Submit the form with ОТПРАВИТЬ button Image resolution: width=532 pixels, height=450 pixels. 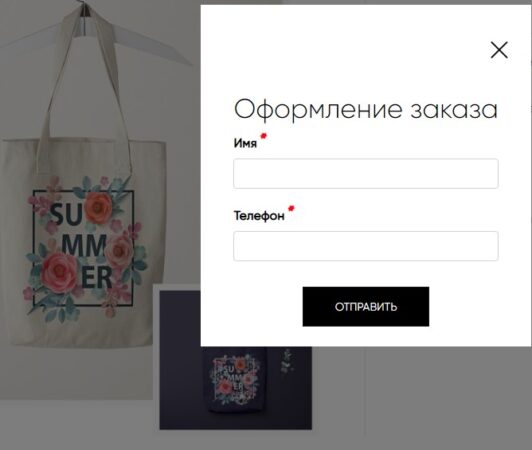(x=366, y=306)
